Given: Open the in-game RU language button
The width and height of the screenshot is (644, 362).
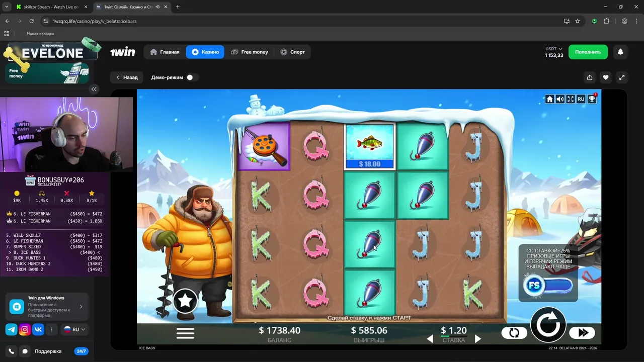Looking at the screenshot, I should (581, 99).
